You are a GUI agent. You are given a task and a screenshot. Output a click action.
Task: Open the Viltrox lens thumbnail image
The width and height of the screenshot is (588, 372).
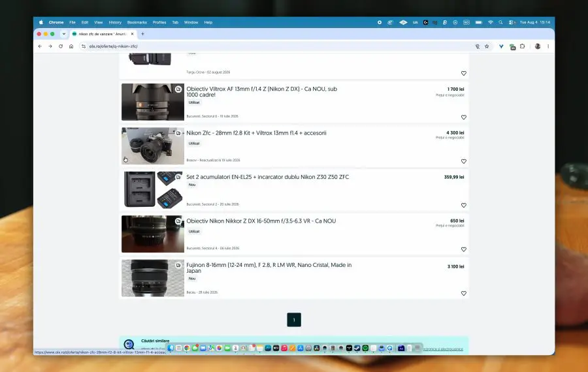pos(153,102)
